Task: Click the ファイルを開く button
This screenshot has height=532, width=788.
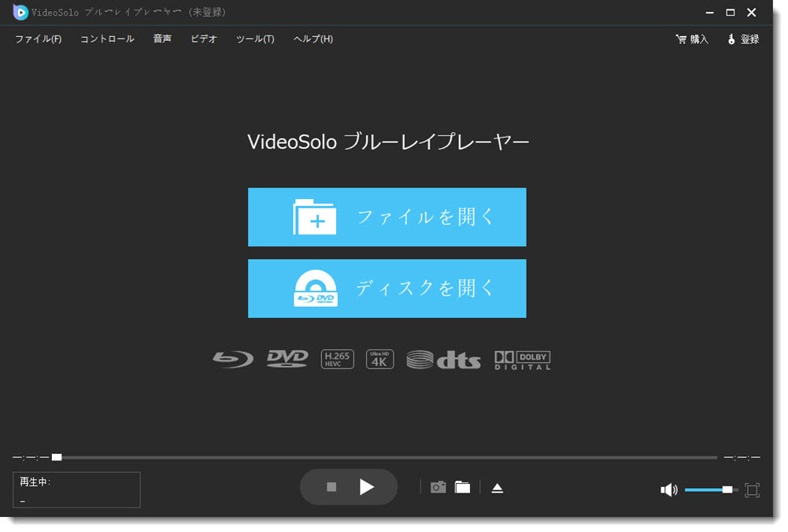Action: point(387,217)
